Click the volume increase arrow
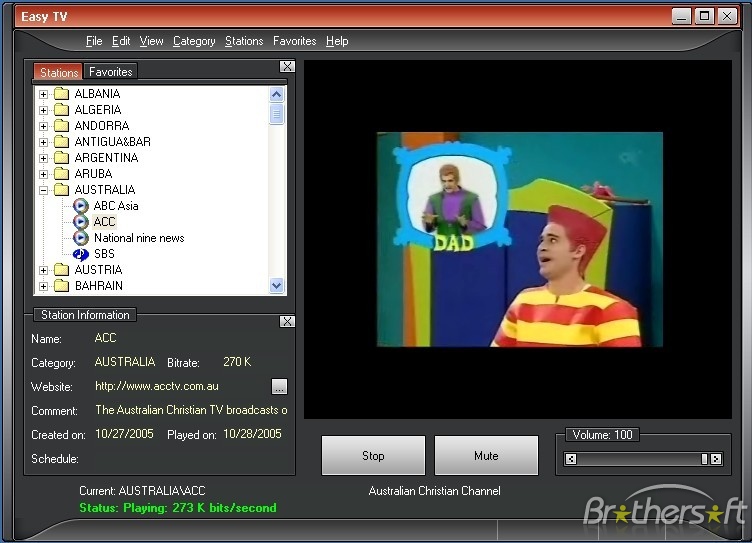This screenshot has height=543, width=752. [x=716, y=459]
